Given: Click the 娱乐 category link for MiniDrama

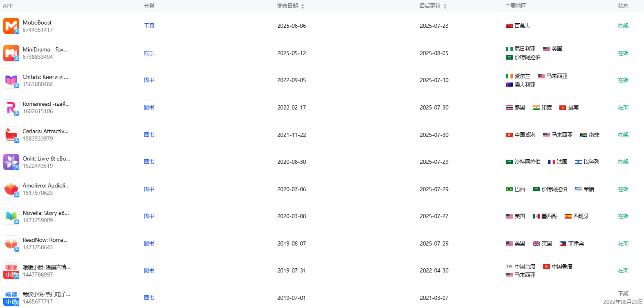Looking at the screenshot, I should tap(149, 53).
